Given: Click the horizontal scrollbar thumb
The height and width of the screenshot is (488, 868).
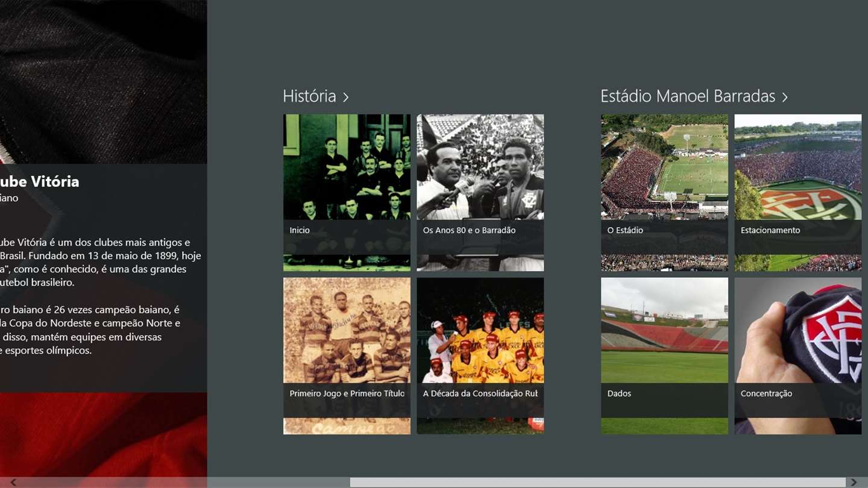Looking at the screenshot, I should [x=597, y=482].
